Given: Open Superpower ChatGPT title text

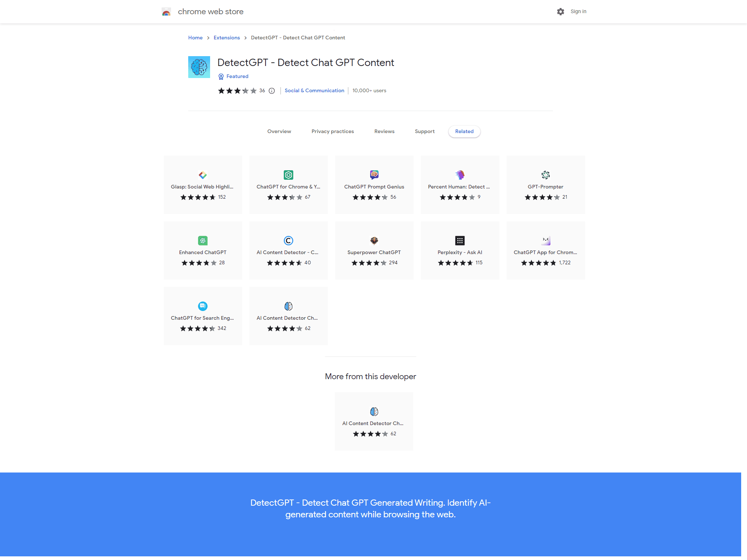Looking at the screenshot, I should point(374,253).
